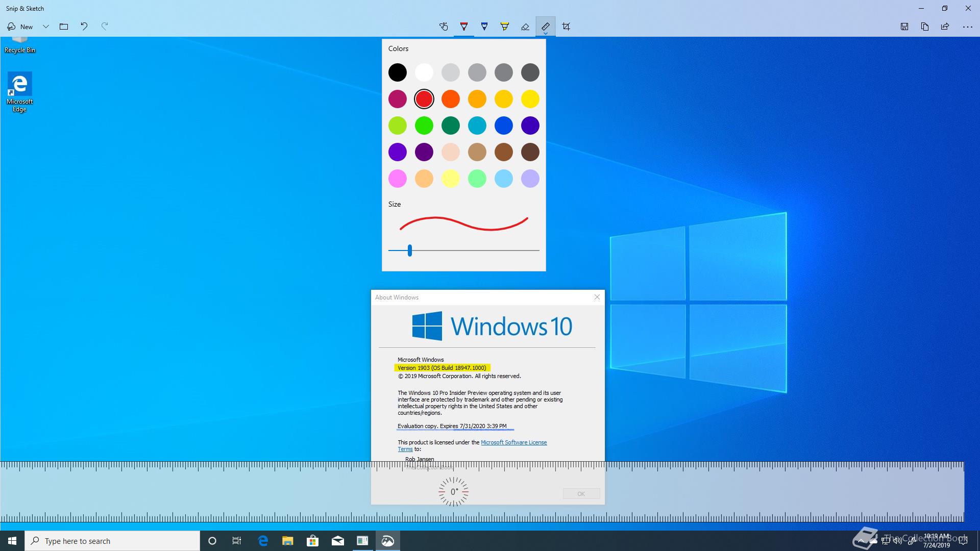Start a New snip
This screenshot has width=980, height=551.
coord(20,27)
